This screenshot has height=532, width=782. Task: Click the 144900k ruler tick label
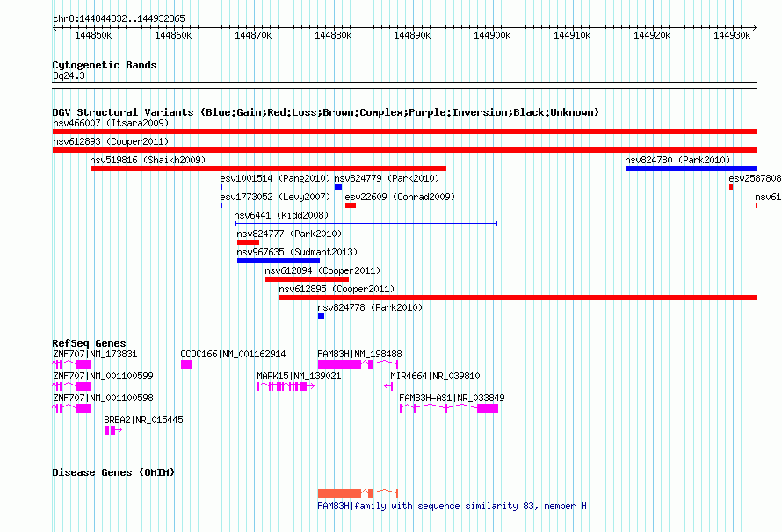coord(492,35)
